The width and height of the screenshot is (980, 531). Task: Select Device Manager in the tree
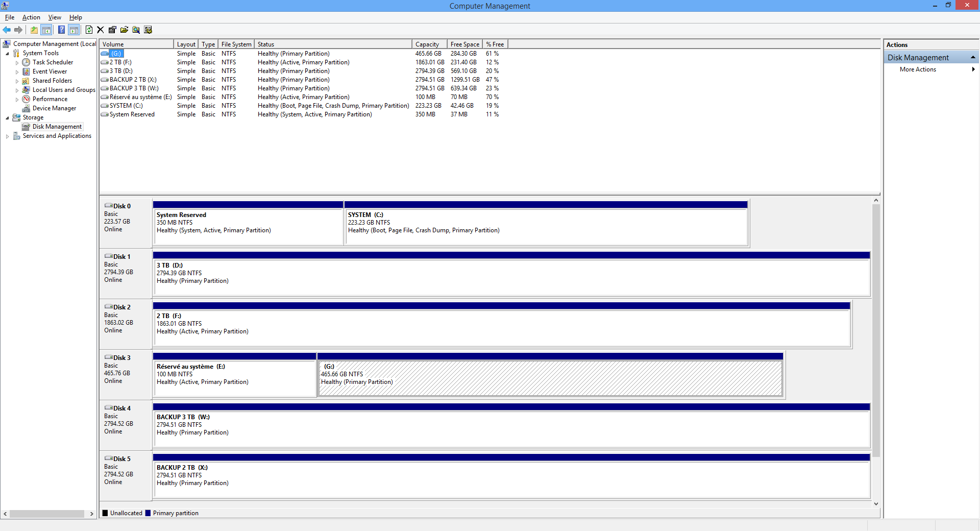[x=54, y=108]
